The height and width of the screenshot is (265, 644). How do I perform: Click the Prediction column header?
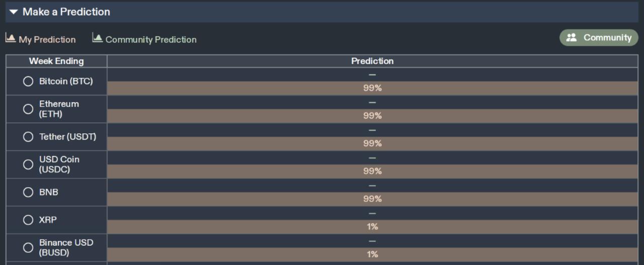[372, 61]
